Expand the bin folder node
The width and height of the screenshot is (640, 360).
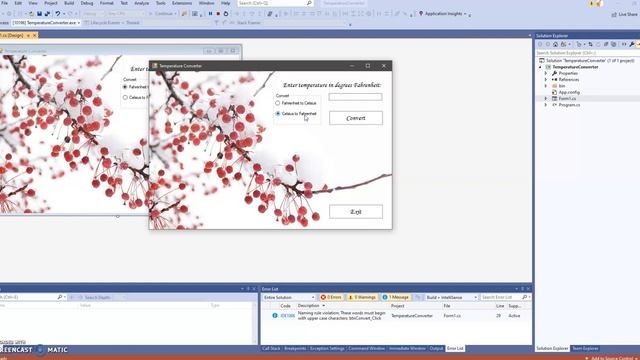(x=546, y=86)
